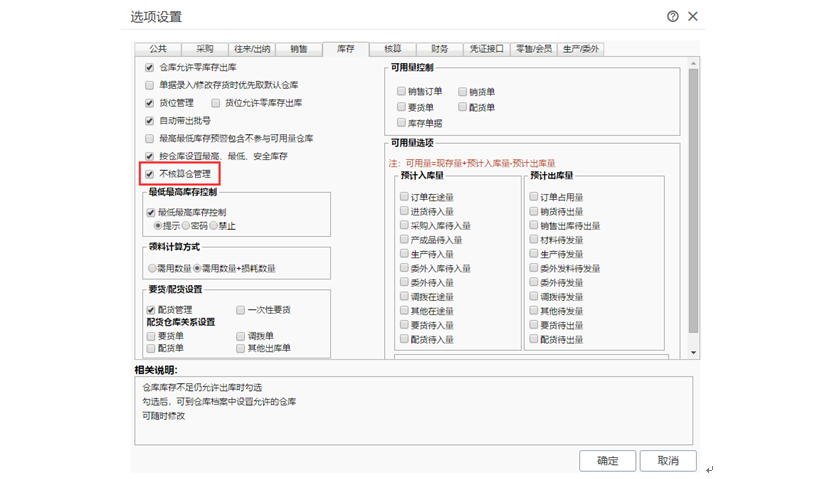
Task: Open the 财务 tab
Action: coord(439,49)
